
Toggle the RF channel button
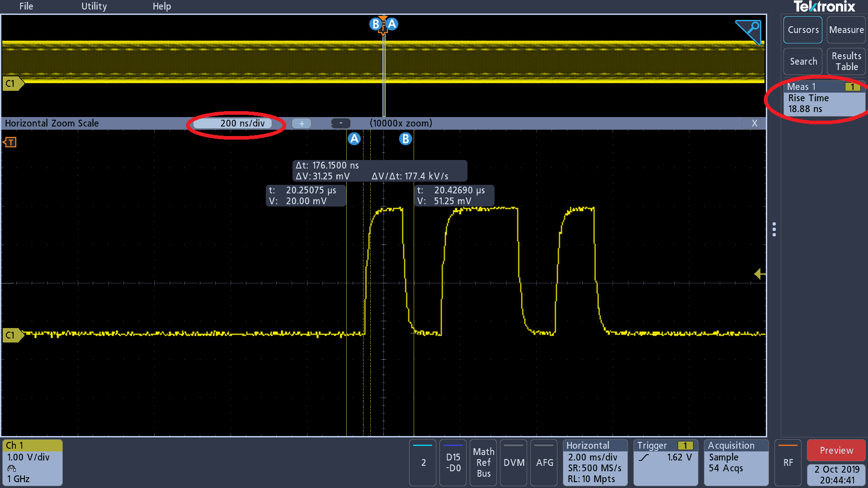tap(788, 462)
